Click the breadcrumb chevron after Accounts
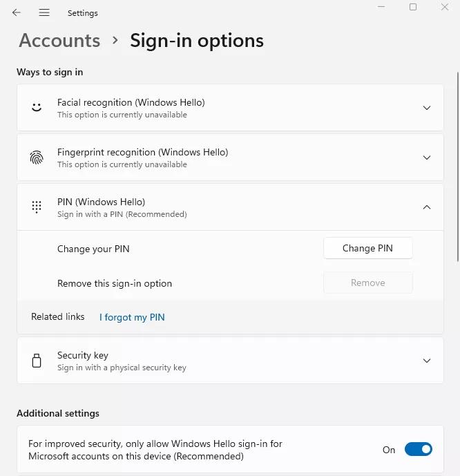This screenshot has height=476, width=460. 115,40
